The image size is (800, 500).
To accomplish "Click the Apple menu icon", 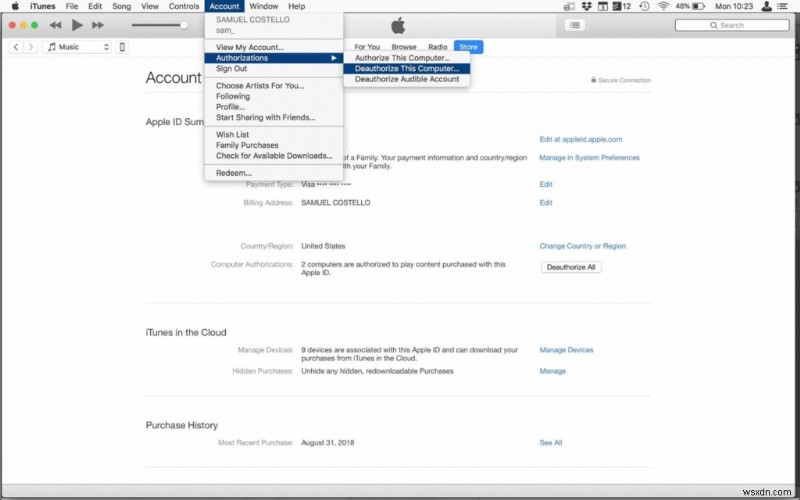I will [15, 6].
